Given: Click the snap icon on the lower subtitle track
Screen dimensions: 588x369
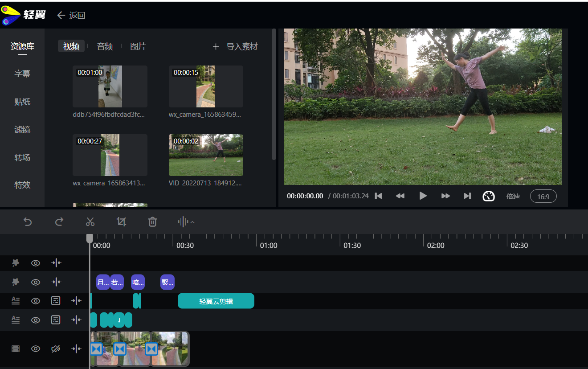Looking at the screenshot, I should pos(77,320).
